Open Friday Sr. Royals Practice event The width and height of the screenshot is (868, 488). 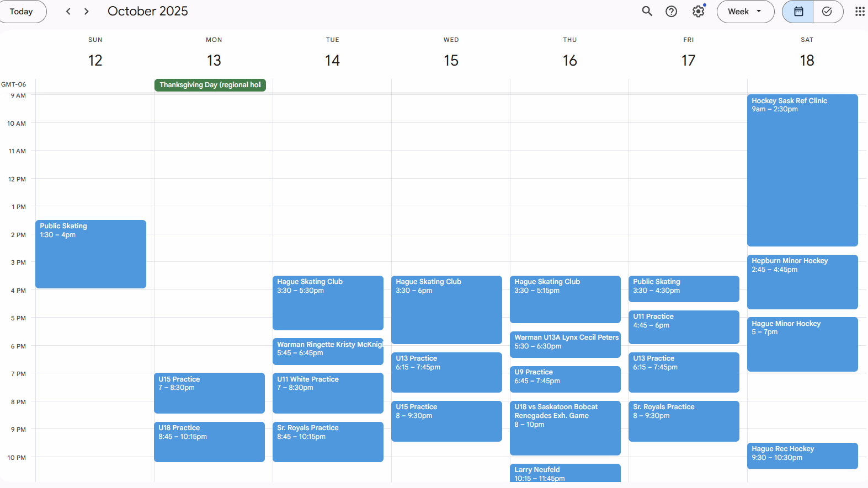pyautogui.click(x=683, y=421)
